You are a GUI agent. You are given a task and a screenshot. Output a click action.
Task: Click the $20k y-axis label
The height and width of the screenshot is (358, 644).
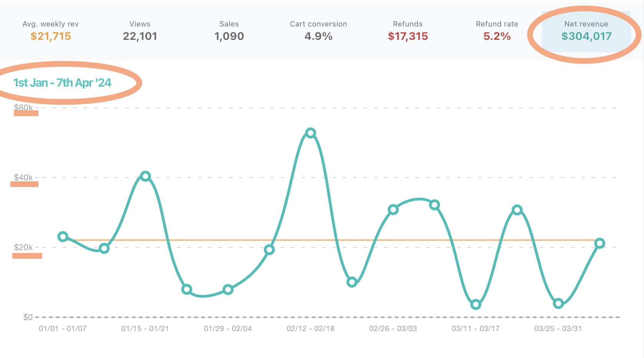click(23, 247)
